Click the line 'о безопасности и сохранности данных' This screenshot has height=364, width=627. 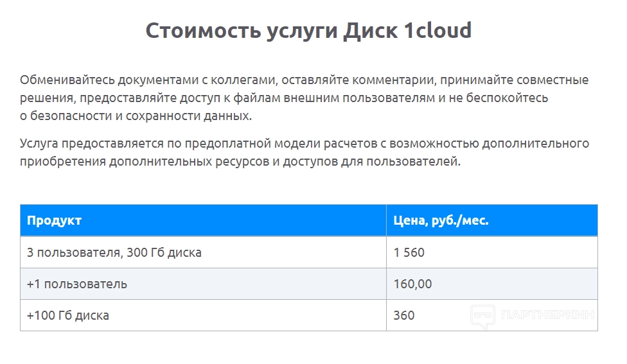pyautogui.click(x=136, y=116)
